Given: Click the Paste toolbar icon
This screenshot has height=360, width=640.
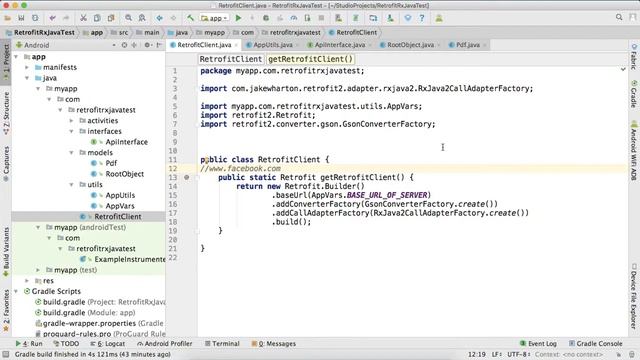Looking at the screenshot, I should click(111, 18).
